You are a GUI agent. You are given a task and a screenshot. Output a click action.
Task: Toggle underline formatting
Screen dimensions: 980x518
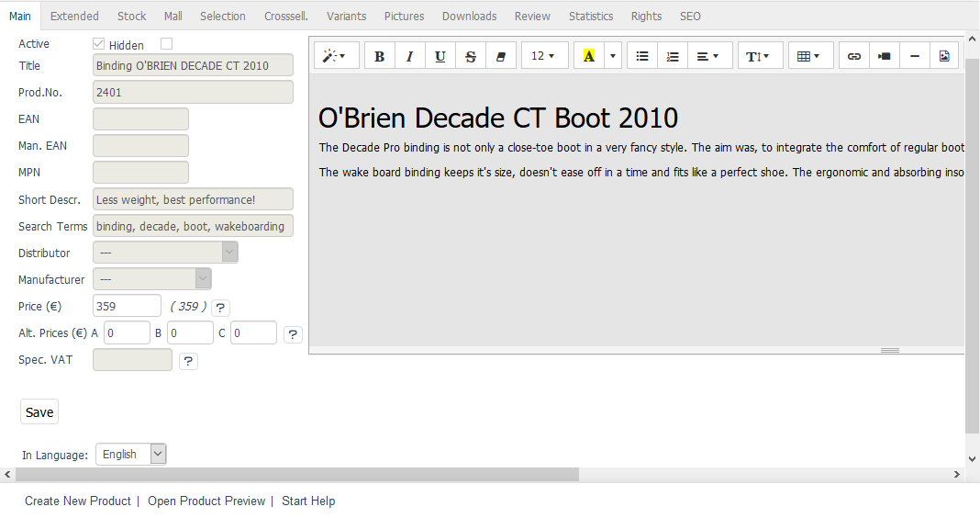[440, 56]
